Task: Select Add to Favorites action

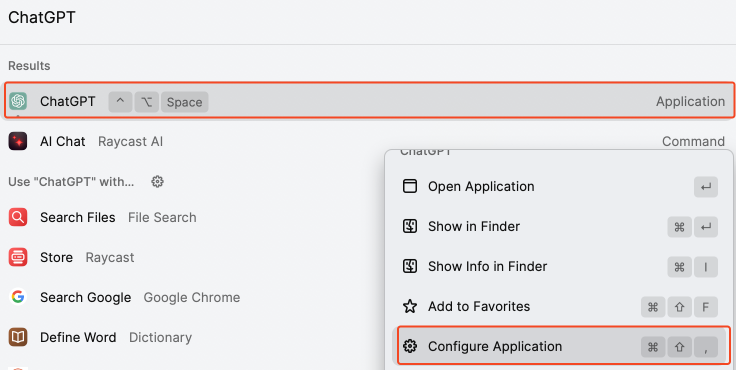Action: [x=559, y=306]
